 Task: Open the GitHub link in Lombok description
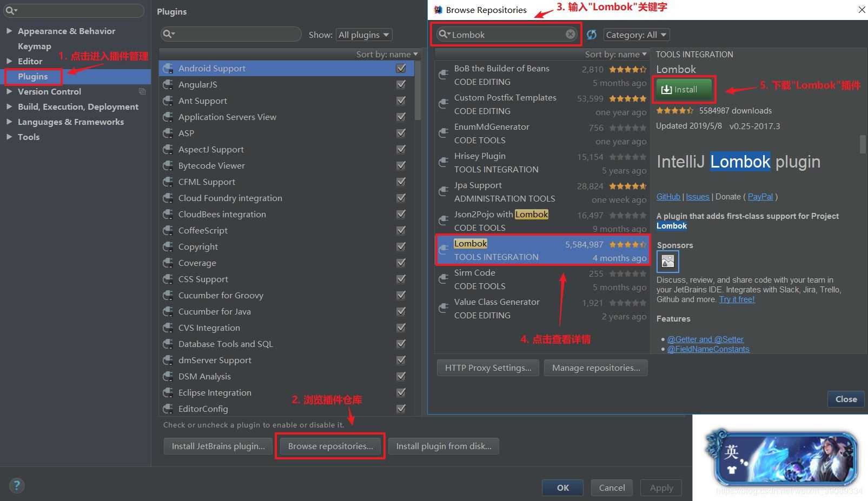[x=668, y=197]
